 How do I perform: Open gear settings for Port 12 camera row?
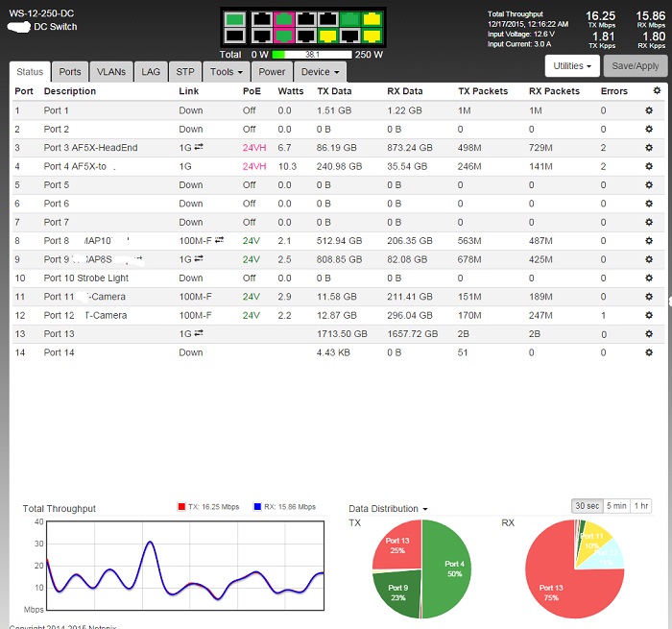pos(649,315)
